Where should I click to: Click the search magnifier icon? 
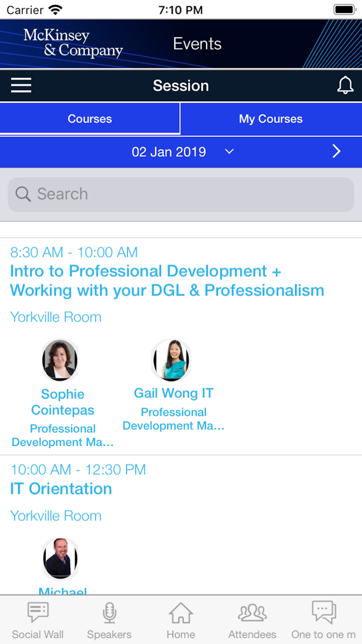point(23,194)
